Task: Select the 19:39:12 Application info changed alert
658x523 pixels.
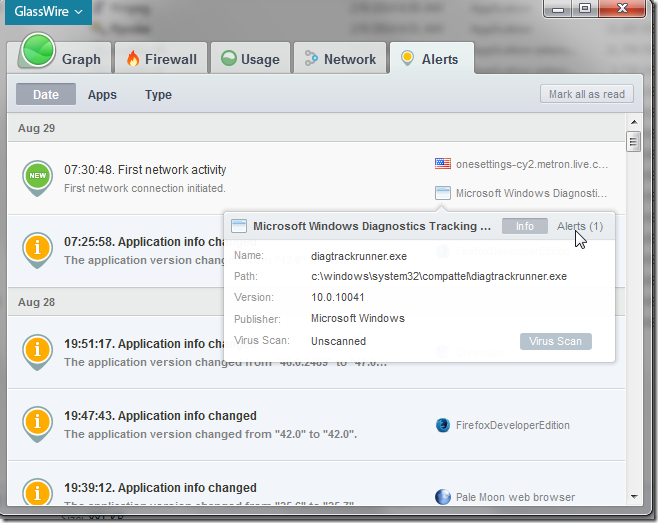Action: point(316,483)
